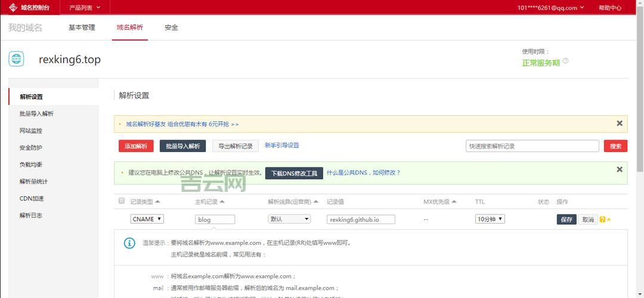Click the 主机记录 field containing blog
644x298 pixels.
[x=215, y=219]
